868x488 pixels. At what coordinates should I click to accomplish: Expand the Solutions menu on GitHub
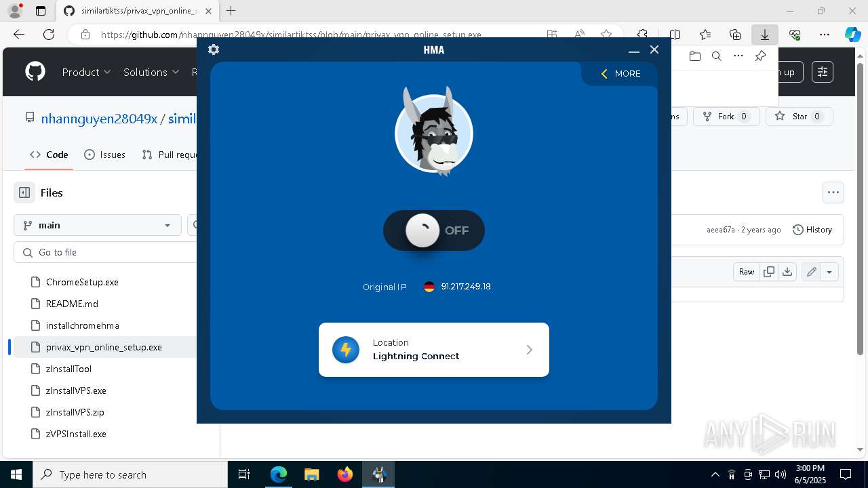pos(151,72)
